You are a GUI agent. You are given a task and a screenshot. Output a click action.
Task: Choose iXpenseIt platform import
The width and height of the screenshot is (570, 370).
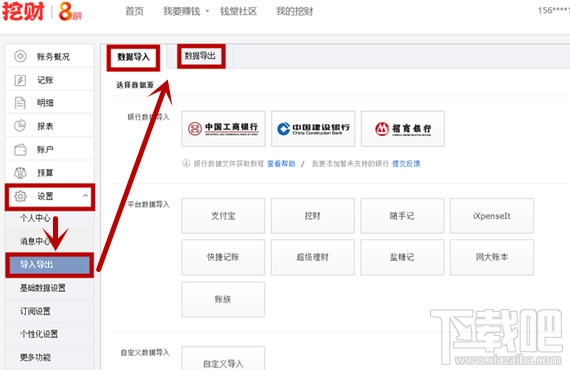(x=492, y=216)
